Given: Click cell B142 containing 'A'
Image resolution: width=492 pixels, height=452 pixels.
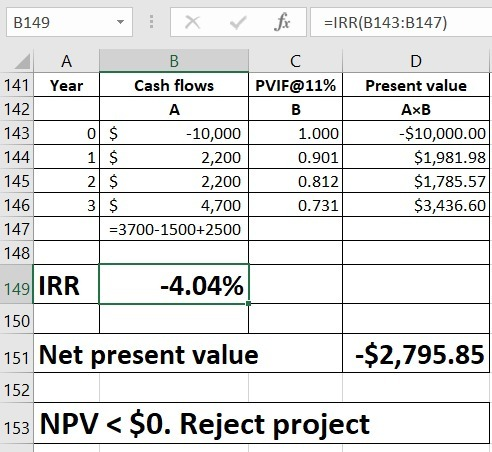Looking at the screenshot, I should [174, 109].
